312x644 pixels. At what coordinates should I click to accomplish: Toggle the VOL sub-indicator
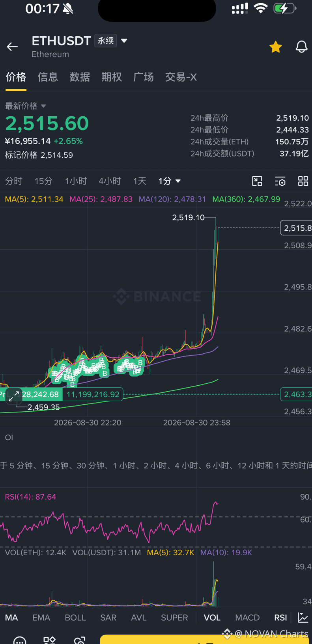(x=212, y=618)
